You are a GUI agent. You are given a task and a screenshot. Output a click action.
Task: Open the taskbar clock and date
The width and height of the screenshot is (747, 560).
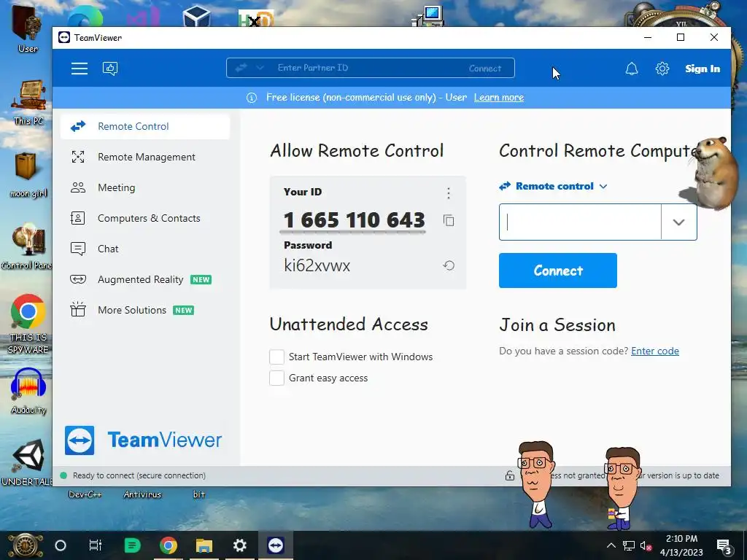click(681, 545)
